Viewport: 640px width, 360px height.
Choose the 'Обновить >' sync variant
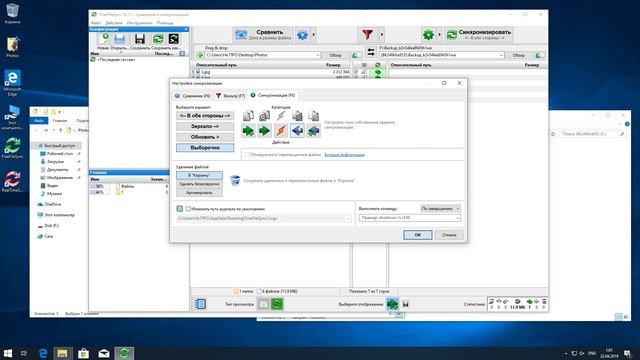pyautogui.click(x=205, y=137)
